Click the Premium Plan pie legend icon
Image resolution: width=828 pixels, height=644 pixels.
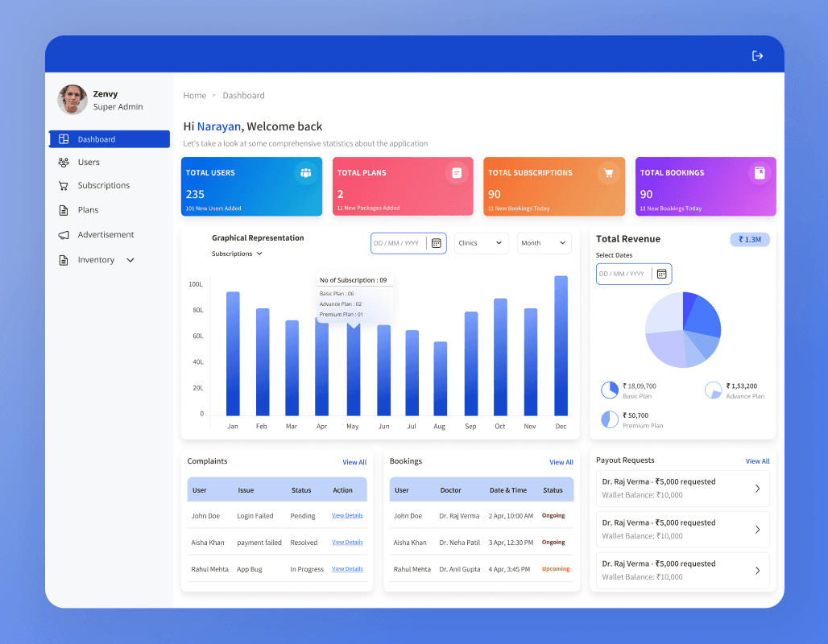pos(610,419)
